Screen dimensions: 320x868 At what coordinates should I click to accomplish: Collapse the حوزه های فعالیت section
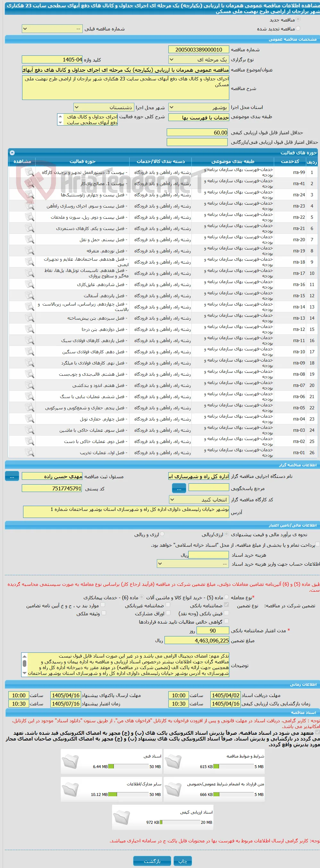tap(12, 153)
